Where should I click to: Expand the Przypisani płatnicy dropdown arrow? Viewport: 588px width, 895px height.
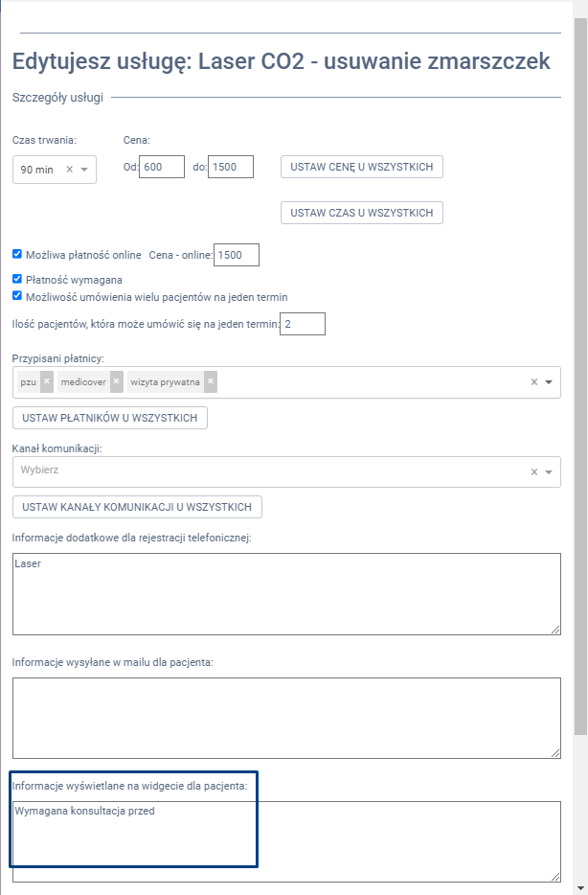(x=549, y=381)
